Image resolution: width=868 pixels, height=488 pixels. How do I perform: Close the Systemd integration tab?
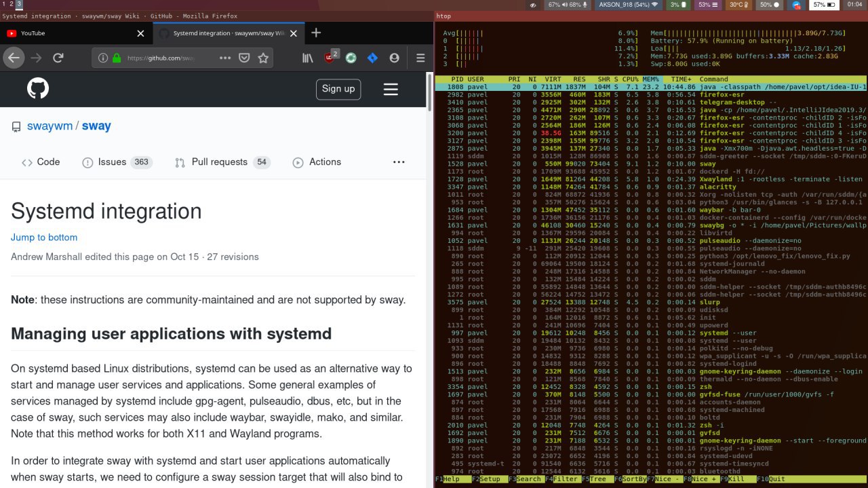(292, 33)
